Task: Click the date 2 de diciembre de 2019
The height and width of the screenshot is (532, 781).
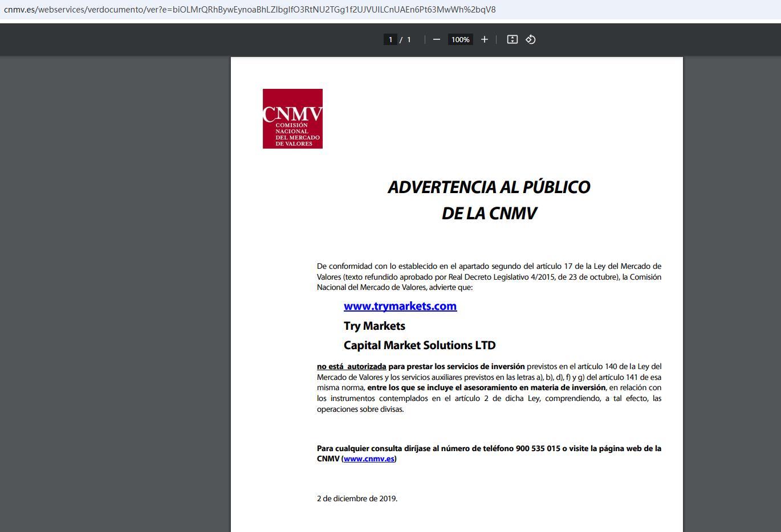Action: [x=357, y=498]
